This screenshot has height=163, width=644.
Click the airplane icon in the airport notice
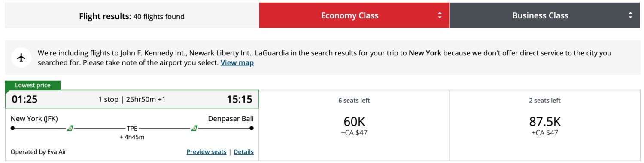(x=21, y=58)
